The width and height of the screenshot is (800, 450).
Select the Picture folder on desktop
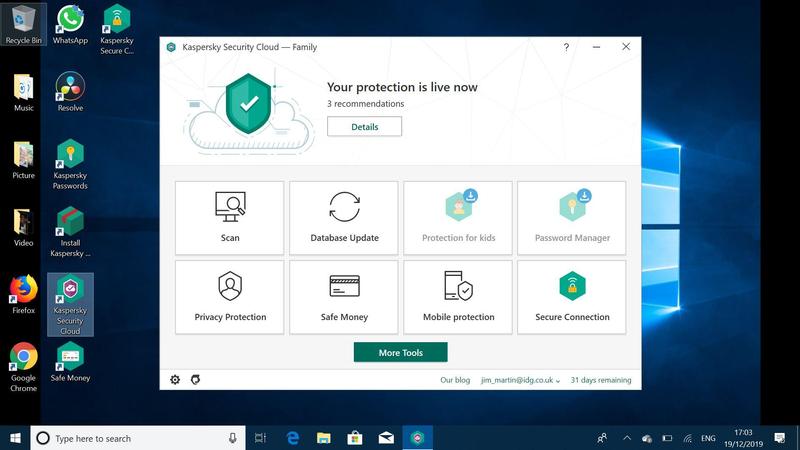coord(23,160)
